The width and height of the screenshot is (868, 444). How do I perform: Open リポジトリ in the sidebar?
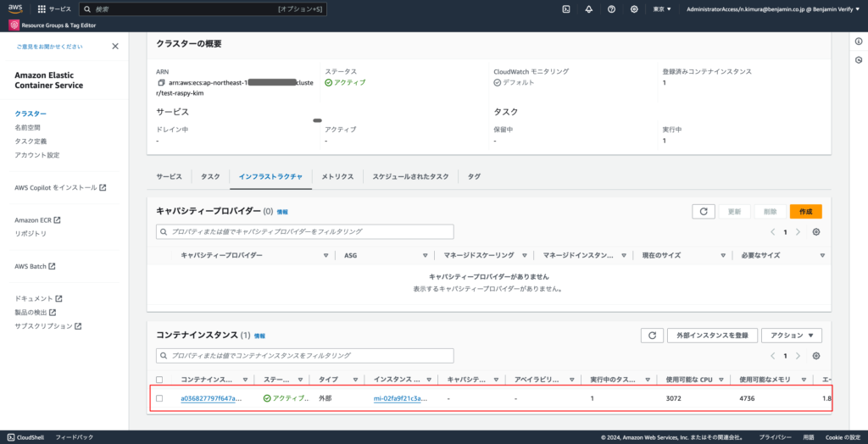pos(31,234)
